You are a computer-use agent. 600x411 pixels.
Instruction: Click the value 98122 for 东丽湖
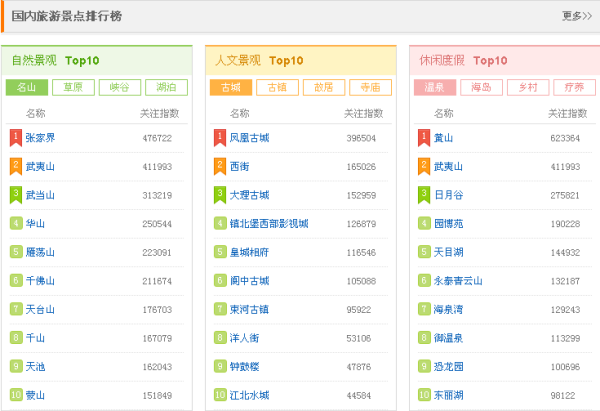[x=563, y=395]
